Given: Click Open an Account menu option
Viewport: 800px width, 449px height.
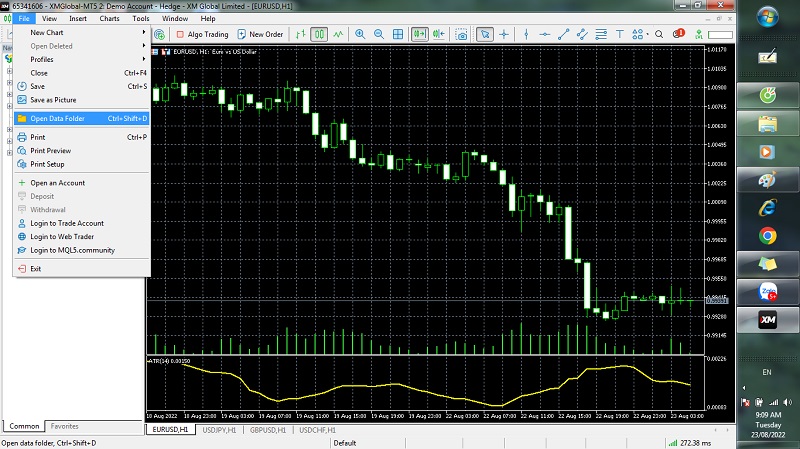Looking at the screenshot, I should (57, 183).
